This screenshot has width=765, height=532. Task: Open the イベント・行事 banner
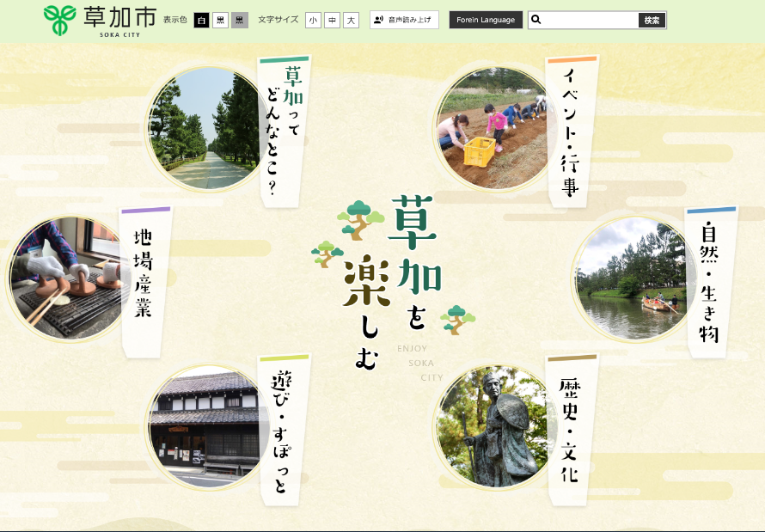(572, 131)
